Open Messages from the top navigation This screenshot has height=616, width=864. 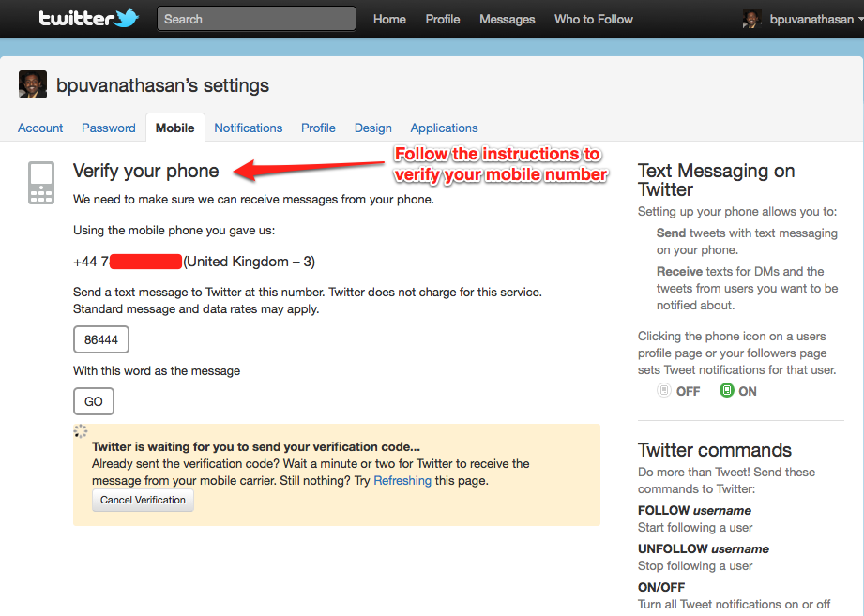pos(507,19)
